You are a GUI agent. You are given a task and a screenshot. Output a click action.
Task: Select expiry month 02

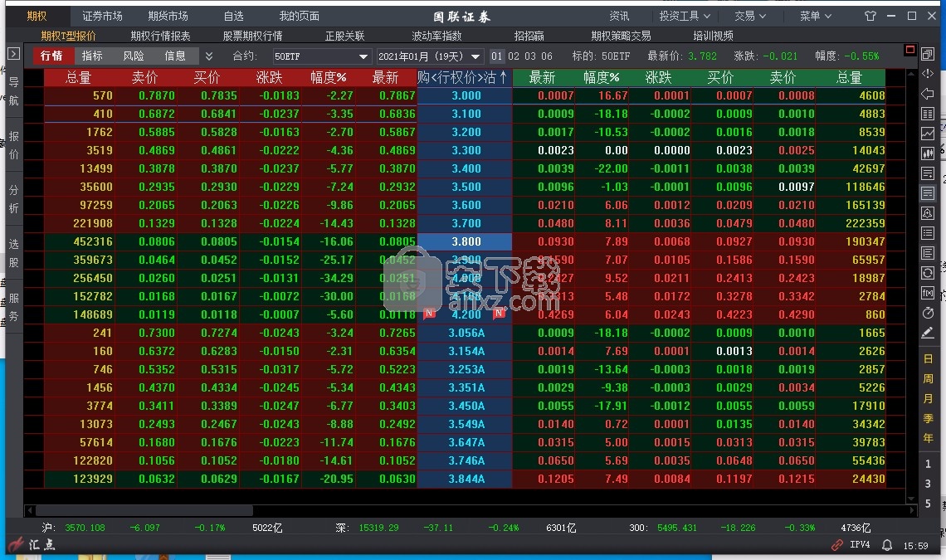pos(514,56)
